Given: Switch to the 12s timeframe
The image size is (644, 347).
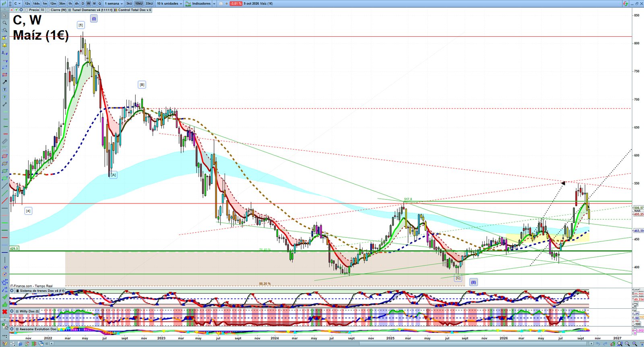Looking at the screenshot, I should point(27,4).
